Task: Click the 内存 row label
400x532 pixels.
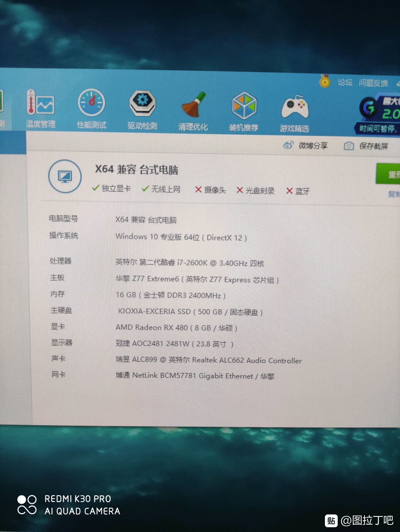Action: 58,294
